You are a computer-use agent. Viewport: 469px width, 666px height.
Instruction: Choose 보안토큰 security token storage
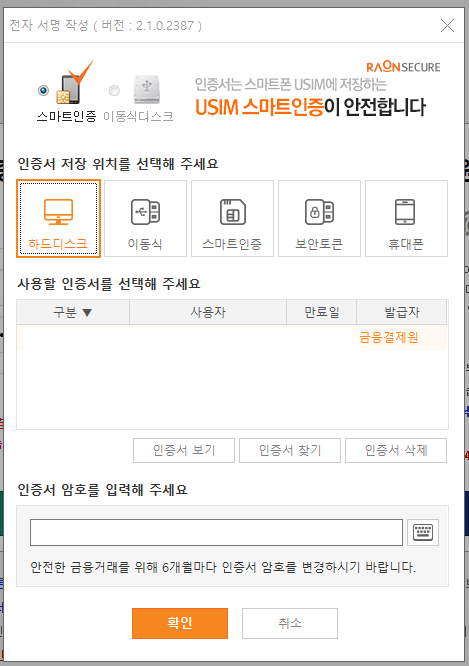click(x=319, y=218)
